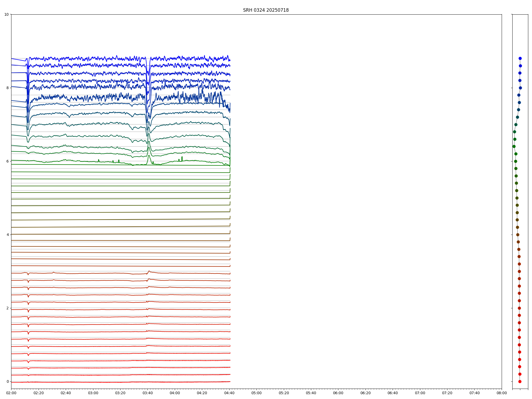Click the y-axis label 2

tap(7, 308)
